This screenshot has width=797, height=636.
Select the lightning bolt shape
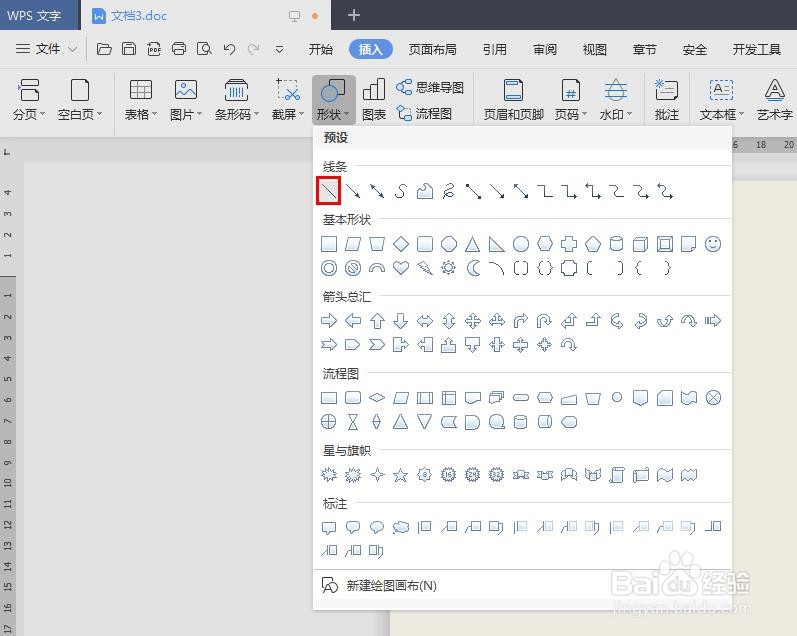click(425, 268)
